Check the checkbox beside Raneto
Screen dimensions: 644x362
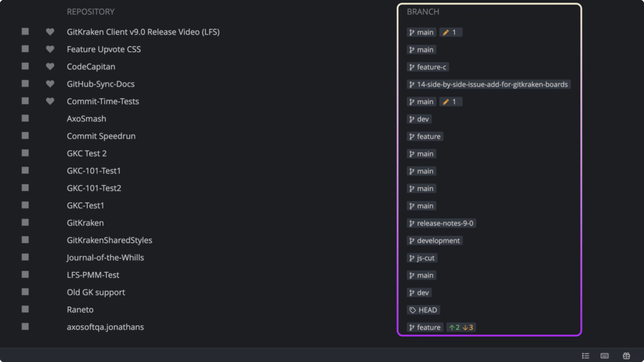(25, 309)
